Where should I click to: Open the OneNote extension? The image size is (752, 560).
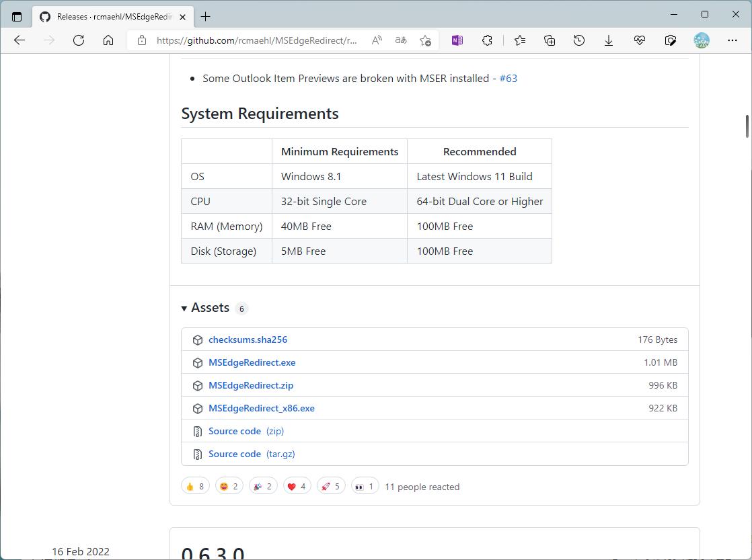coord(457,40)
